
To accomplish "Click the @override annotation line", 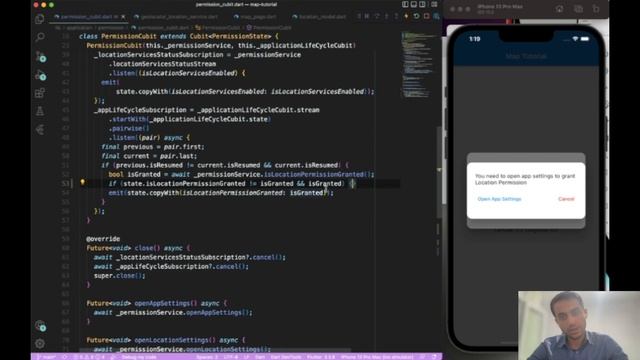I will click(x=103, y=239).
